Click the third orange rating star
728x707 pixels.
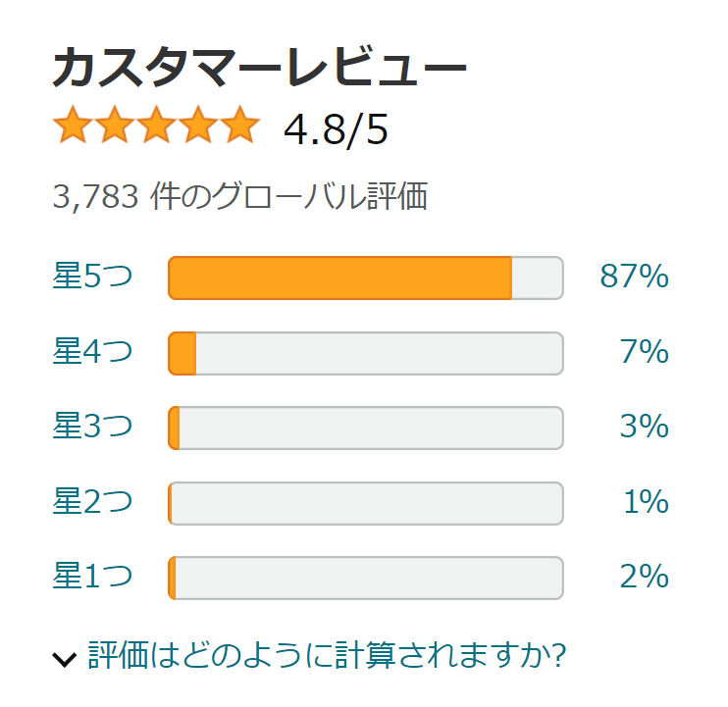coord(157,127)
